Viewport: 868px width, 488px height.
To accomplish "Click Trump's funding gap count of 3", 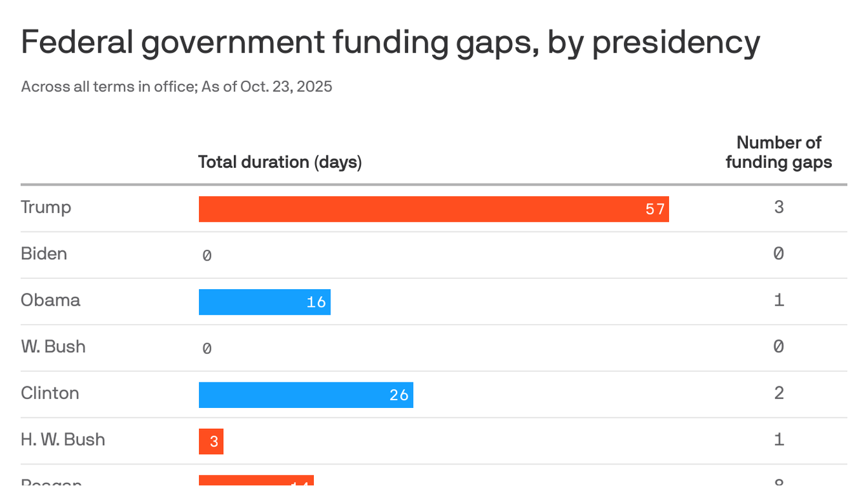I will 778,207.
